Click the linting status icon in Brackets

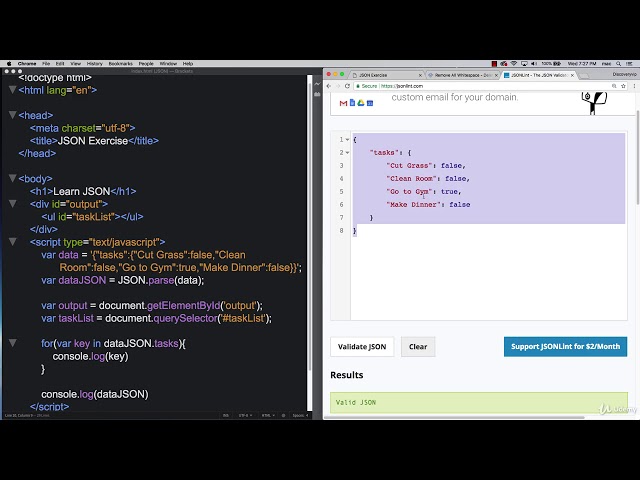283,416
